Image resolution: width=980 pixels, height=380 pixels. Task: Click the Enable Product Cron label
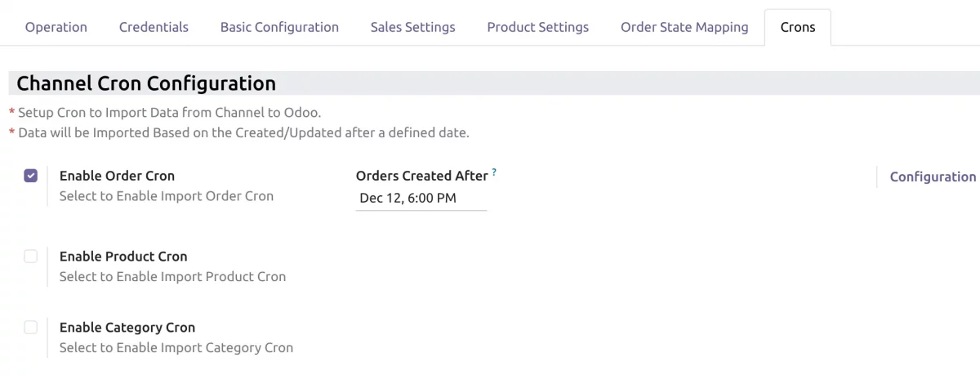pos(123,257)
